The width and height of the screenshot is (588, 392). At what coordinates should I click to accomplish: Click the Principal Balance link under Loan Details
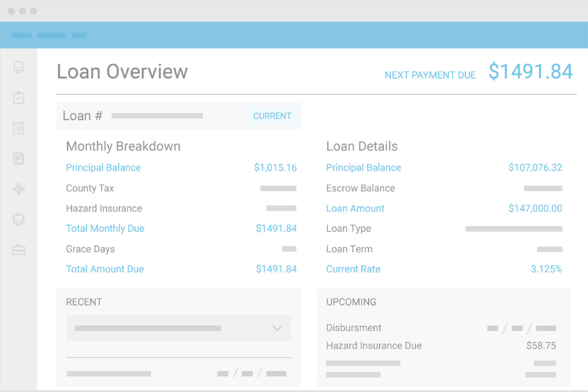click(x=364, y=167)
